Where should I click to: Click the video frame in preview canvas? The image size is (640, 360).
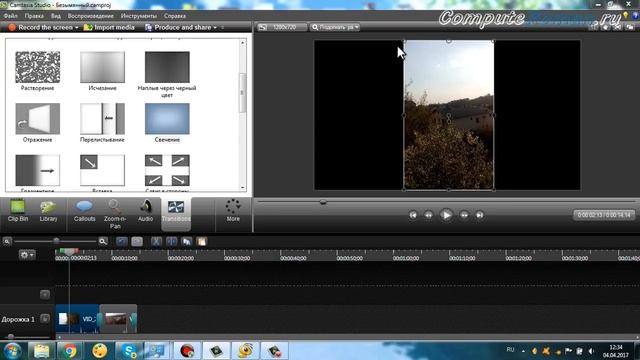tap(449, 115)
